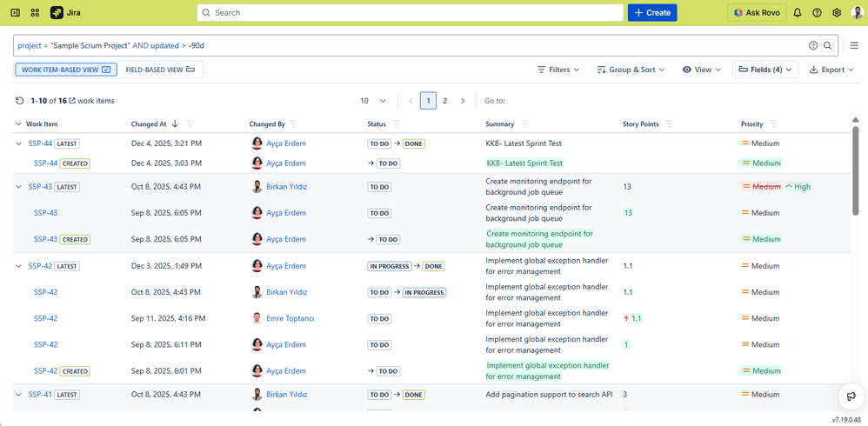Collapse the SSP-43 work item row

[x=18, y=187]
